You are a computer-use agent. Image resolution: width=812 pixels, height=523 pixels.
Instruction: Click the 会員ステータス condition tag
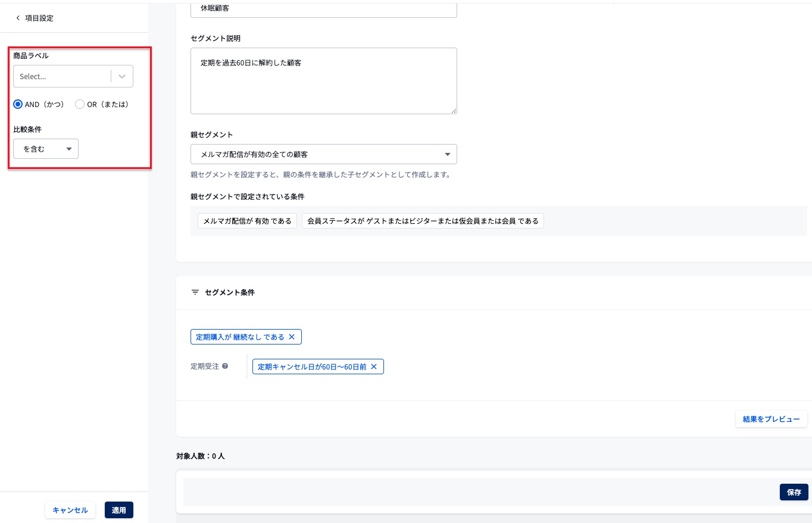[423, 221]
